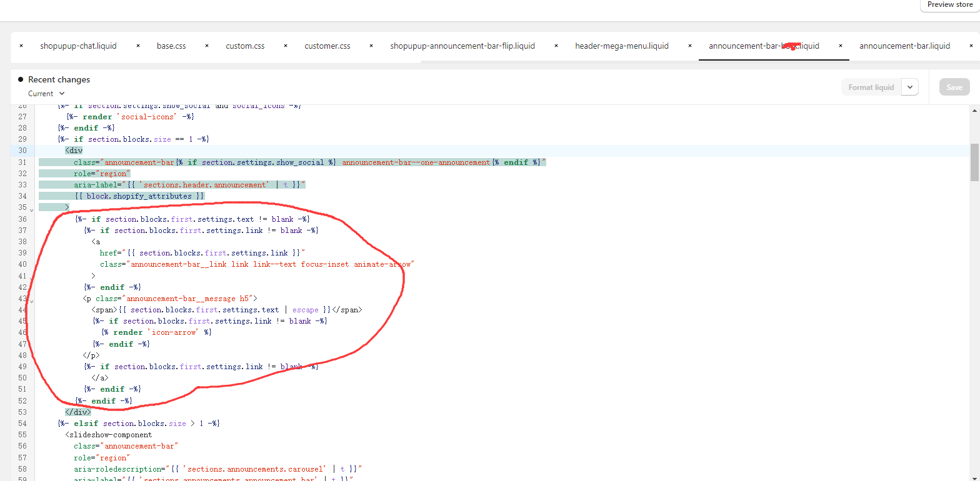The width and height of the screenshot is (980, 481).
Task: Click the opening <div tag on line 30
Action: tap(74, 151)
